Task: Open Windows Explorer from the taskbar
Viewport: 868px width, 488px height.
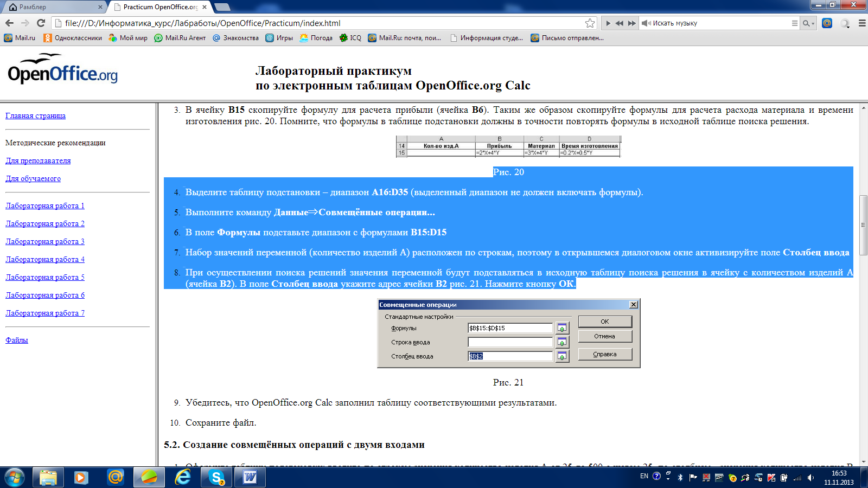Action: 48,477
